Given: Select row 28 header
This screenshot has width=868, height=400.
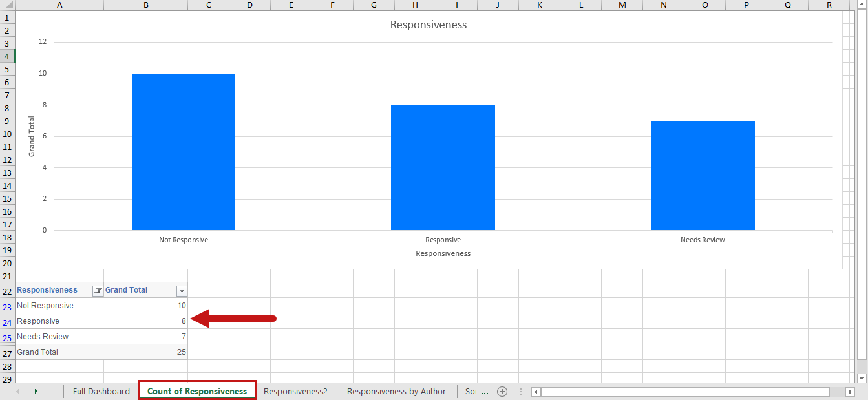Looking at the screenshot, I should pyautogui.click(x=7, y=366).
